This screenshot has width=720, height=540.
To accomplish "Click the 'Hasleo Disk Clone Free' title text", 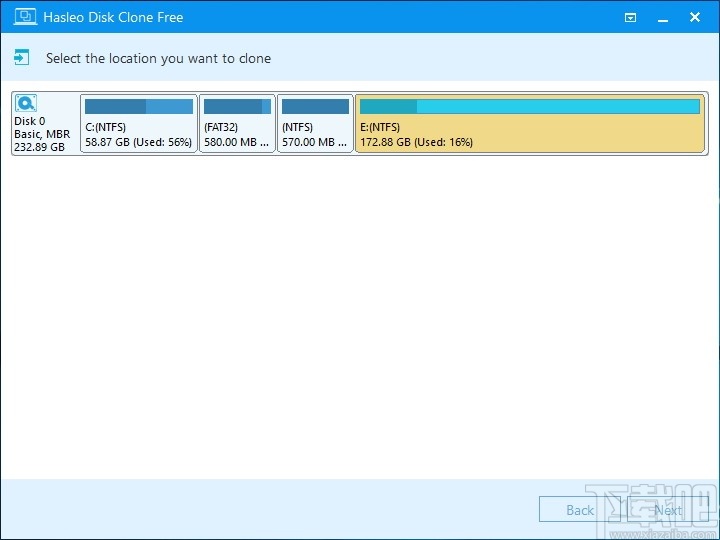I will pos(113,17).
